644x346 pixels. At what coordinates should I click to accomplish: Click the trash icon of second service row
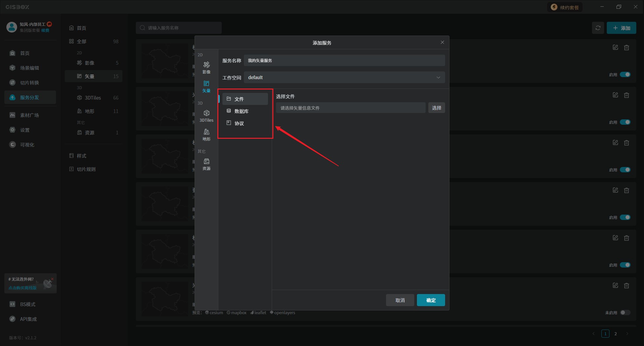tap(626, 95)
